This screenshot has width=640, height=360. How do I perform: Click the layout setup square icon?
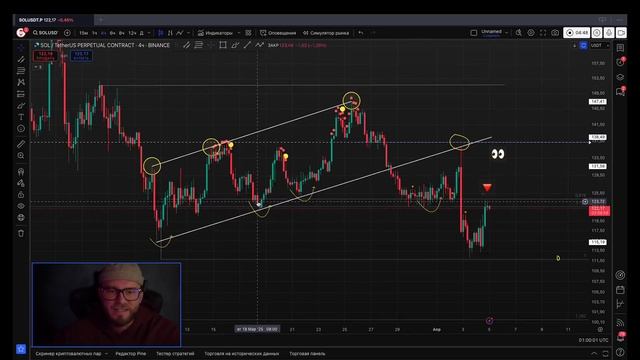[x=474, y=33]
